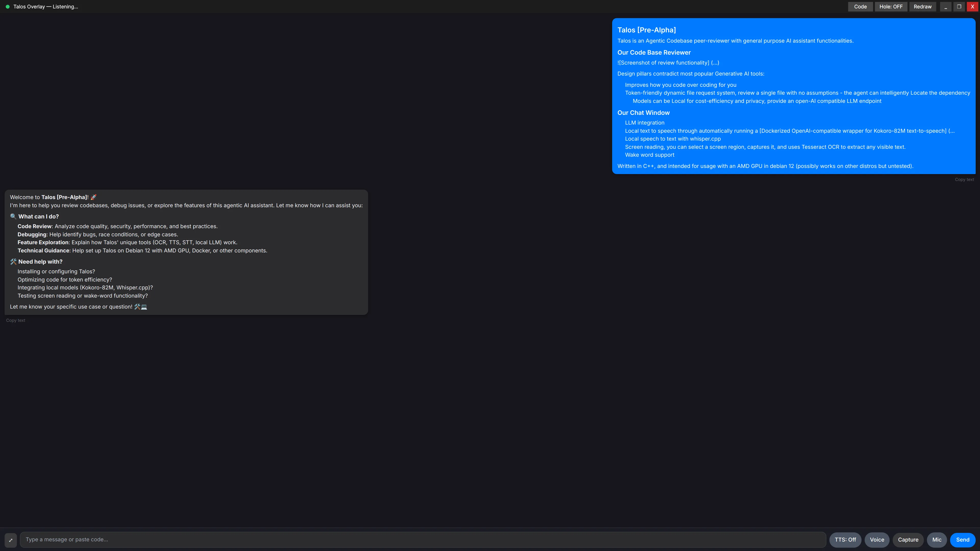This screenshot has height=551, width=980.
Task: Click 'Let me know your specific use case' line
Action: pos(78,307)
